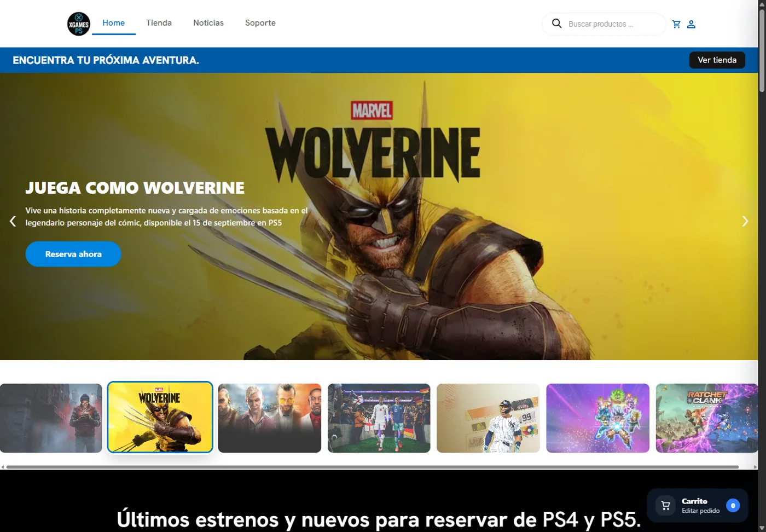Click the search magnifier icon
This screenshot has height=532, width=766.
pyautogui.click(x=556, y=24)
